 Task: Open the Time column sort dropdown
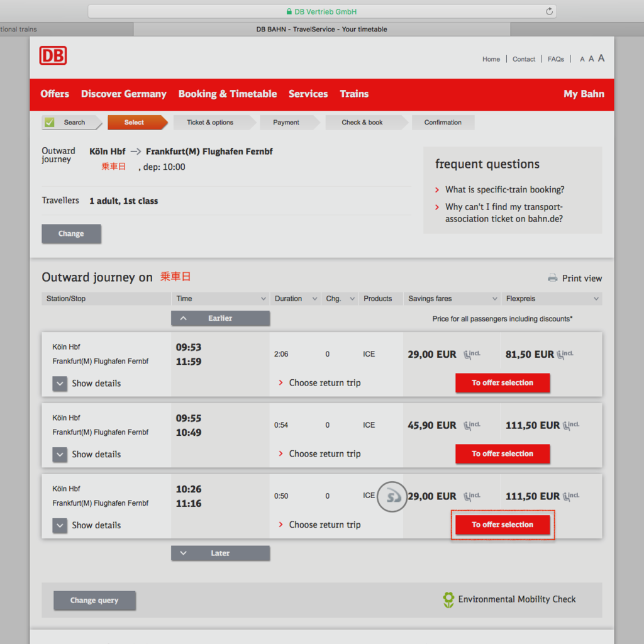click(x=264, y=299)
